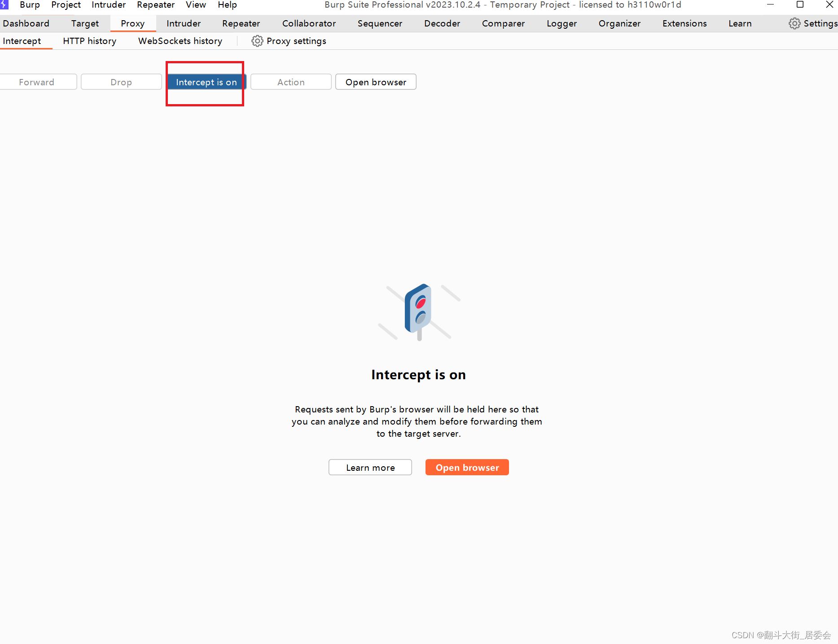Switch to the Dashboard tab

click(26, 23)
